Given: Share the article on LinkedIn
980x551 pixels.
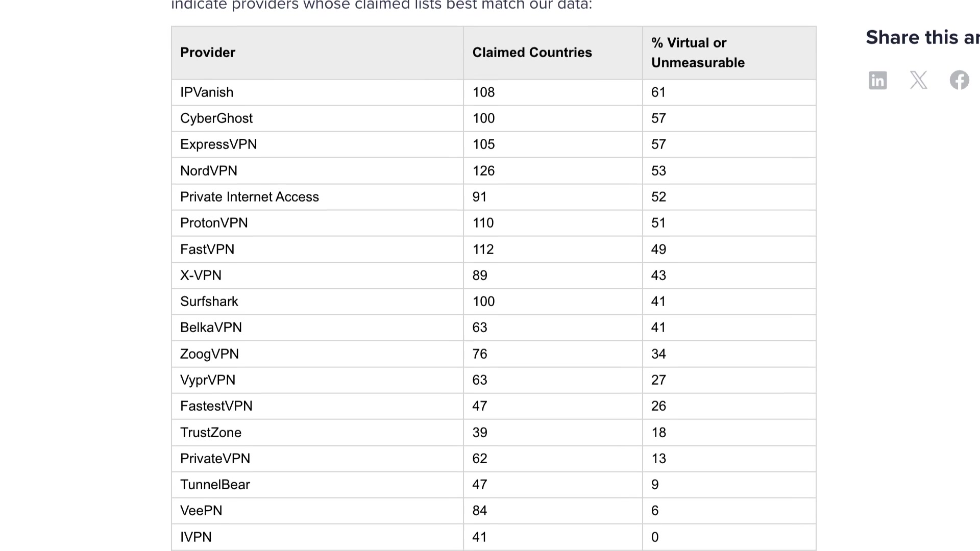Looking at the screenshot, I should 877,80.
